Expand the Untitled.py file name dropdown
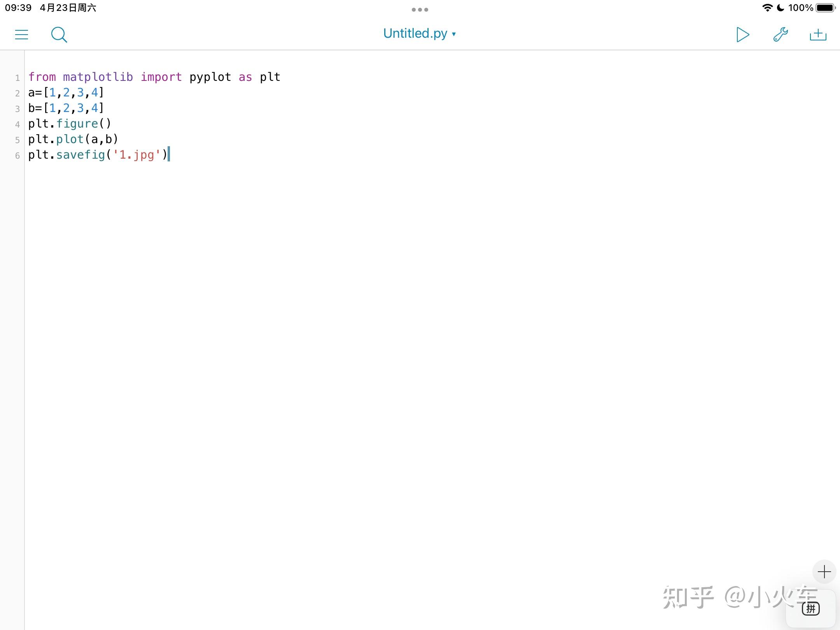The width and height of the screenshot is (840, 630). 419,34
